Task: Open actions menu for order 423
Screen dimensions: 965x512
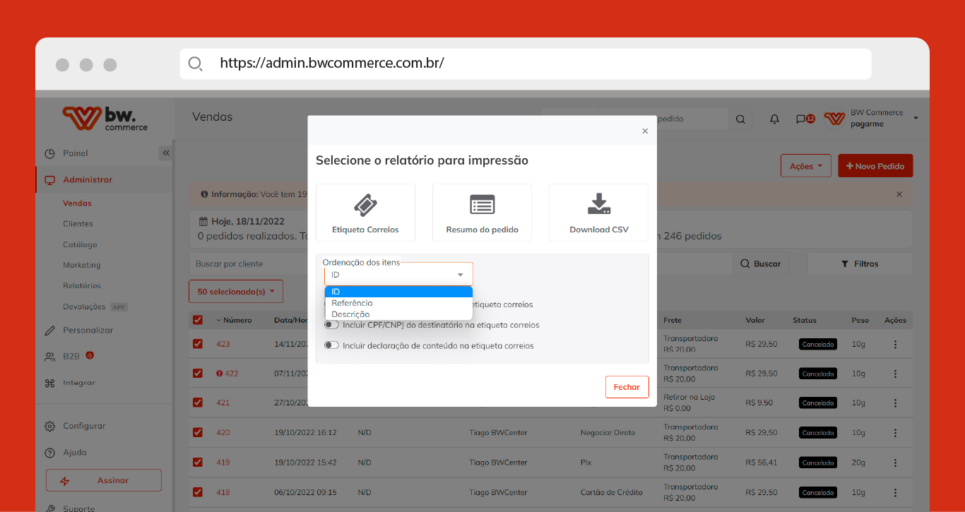Action: 895,345
